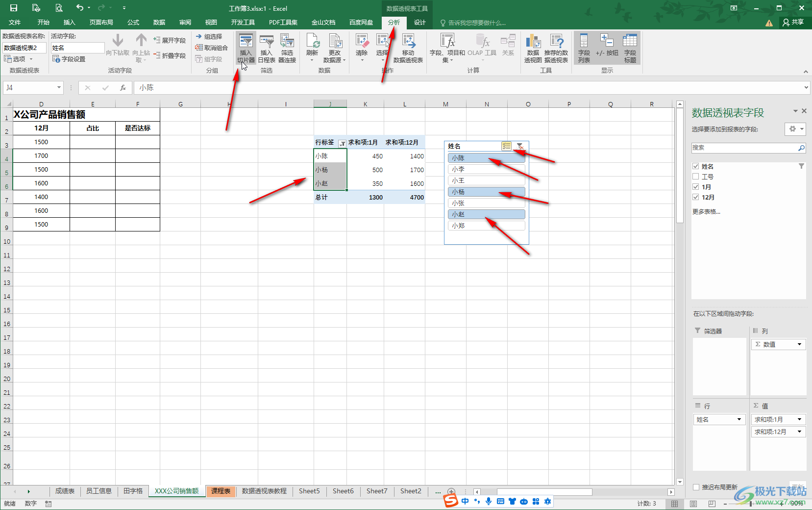812x510 pixels.
Task: Click zoom in plus on zoom slider
Action: (782, 504)
